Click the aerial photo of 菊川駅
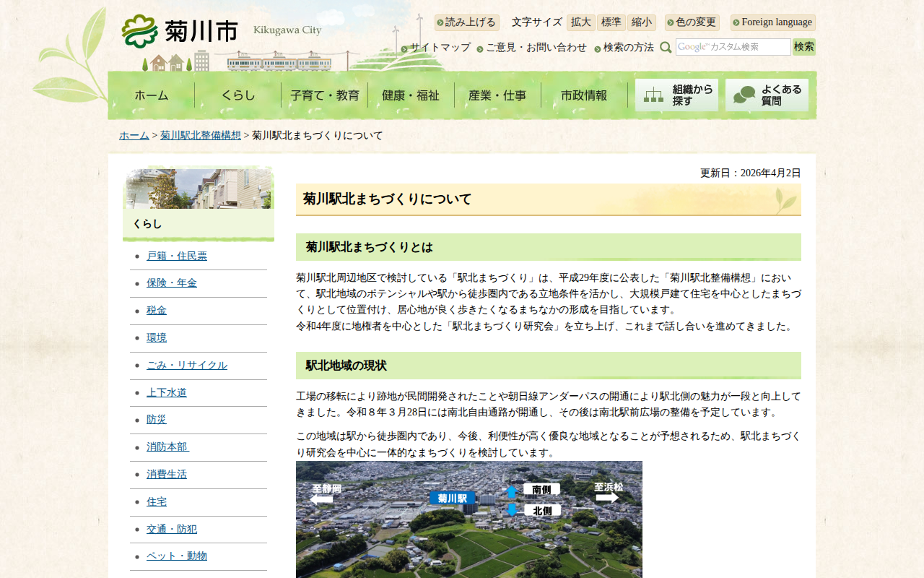This screenshot has width=924, height=578. tap(469, 519)
